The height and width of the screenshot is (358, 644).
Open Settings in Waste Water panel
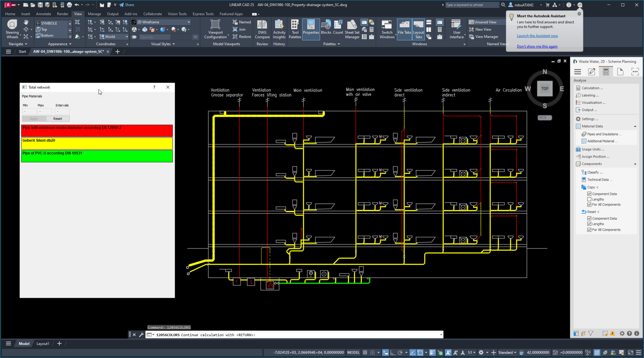point(587,119)
